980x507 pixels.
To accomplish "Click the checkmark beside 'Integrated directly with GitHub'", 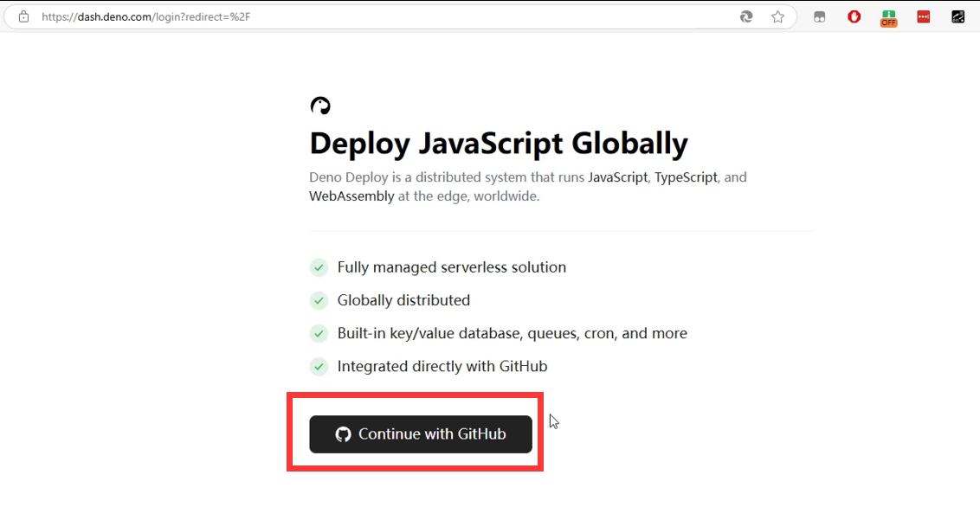I will point(319,366).
